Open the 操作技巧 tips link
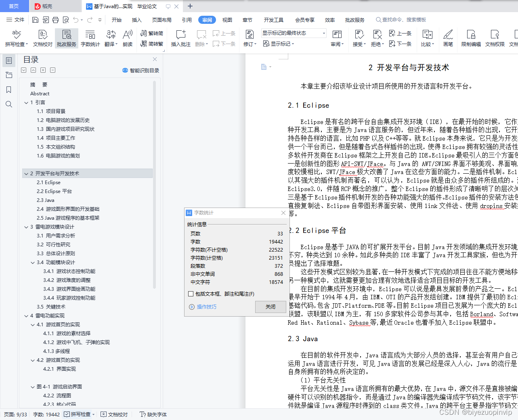 point(203,307)
